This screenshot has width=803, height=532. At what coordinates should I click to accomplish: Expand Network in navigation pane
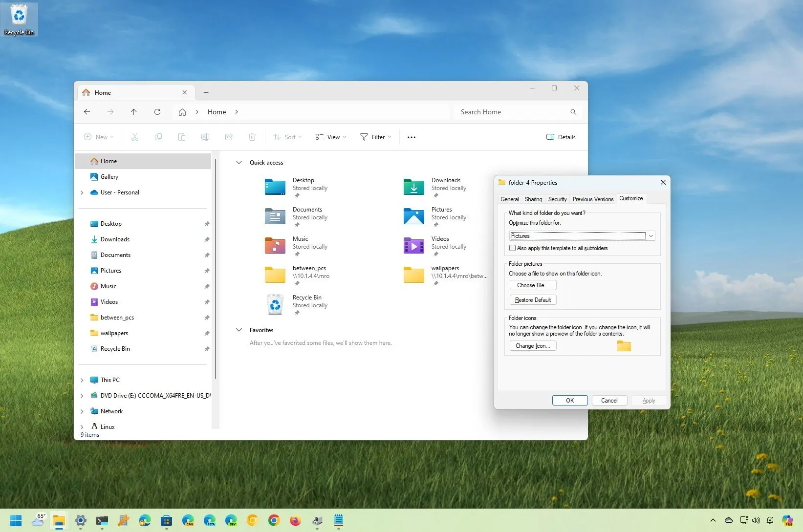pos(82,411)
